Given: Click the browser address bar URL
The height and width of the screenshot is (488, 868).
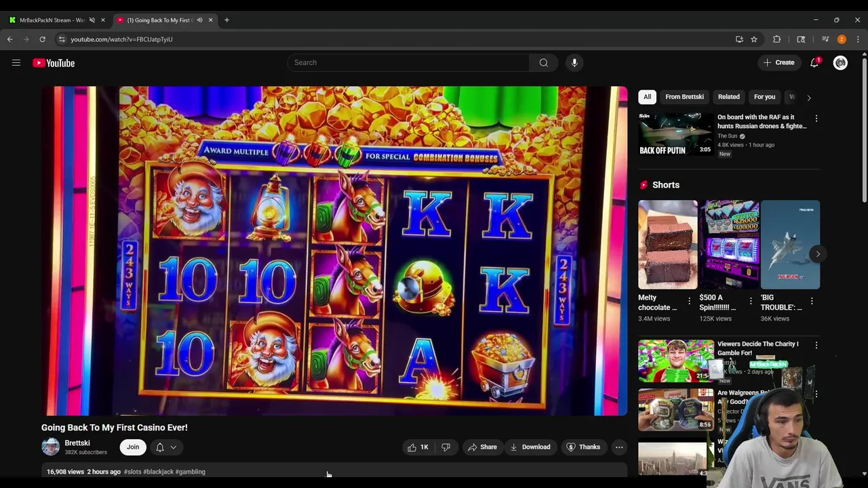Looking at the screenshot, I should point(121,39).
